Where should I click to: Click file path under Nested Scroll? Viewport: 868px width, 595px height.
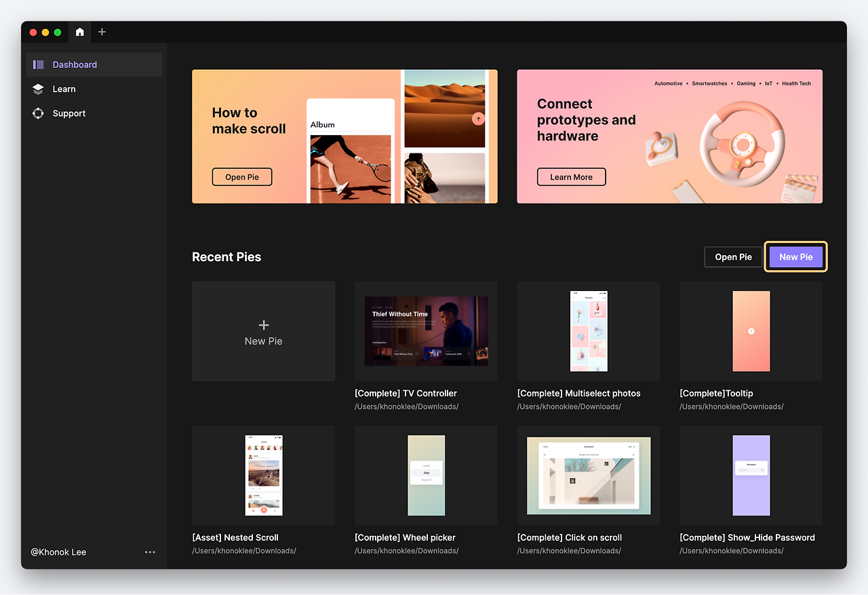pos(244,551)
